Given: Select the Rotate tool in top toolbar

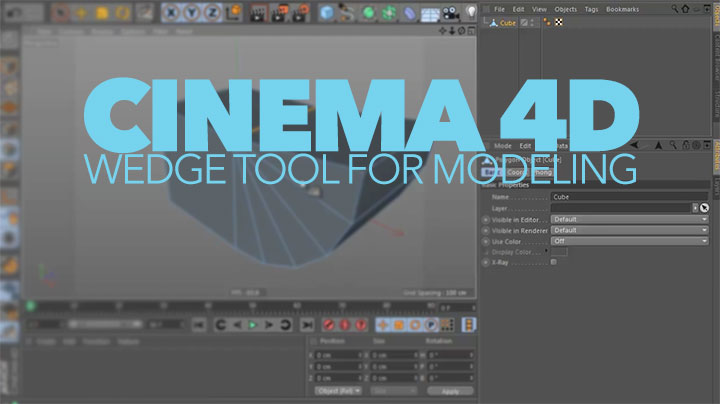Looking at the screenshot, I should click(123, 12).
